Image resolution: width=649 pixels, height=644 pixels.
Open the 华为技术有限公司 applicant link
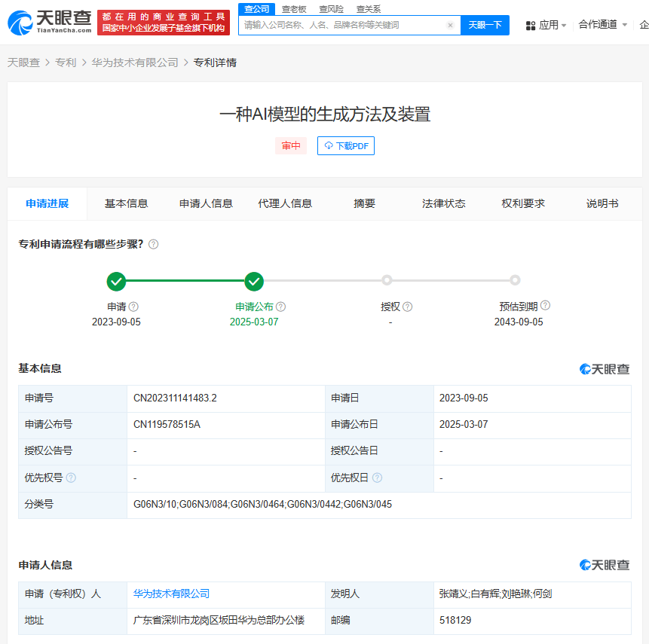pyautogui.click(x=171, y=594)
